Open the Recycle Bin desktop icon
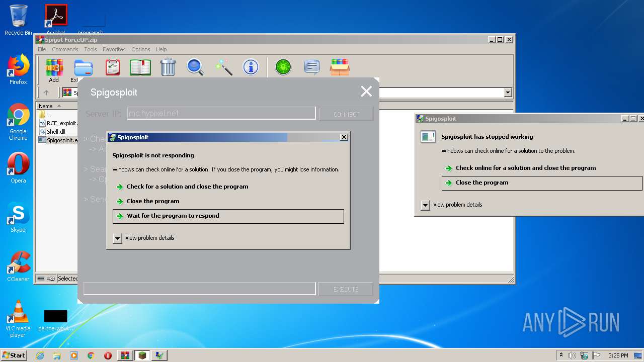644x362 pixels. pyautogui.click(x=18, y=20)
